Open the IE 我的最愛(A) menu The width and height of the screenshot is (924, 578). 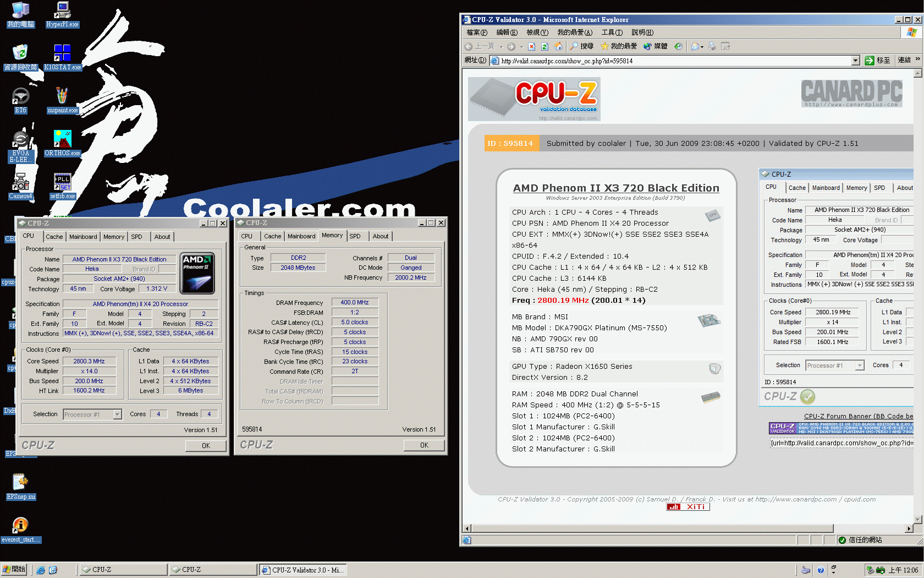(575, 32)
